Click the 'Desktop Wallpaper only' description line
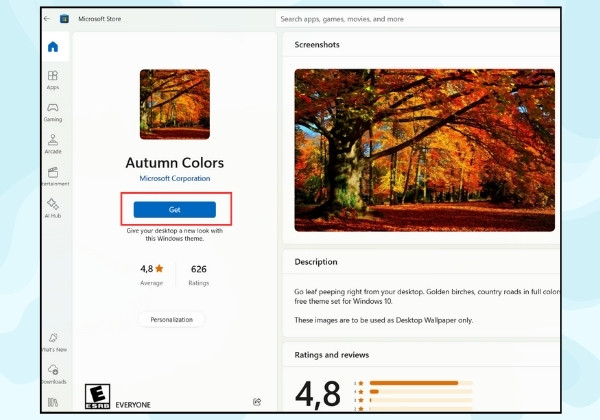Viewport: 600px width, 420px height. click(x=383, y=320)
